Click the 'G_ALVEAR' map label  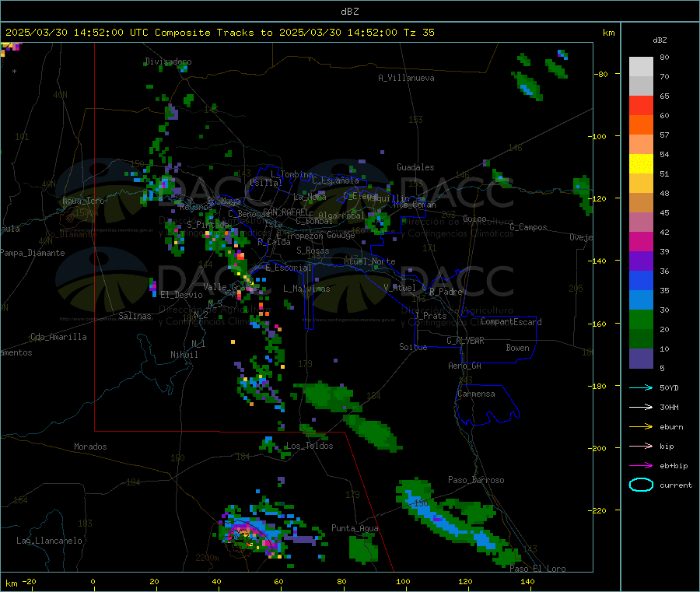(x=465, y=341)
